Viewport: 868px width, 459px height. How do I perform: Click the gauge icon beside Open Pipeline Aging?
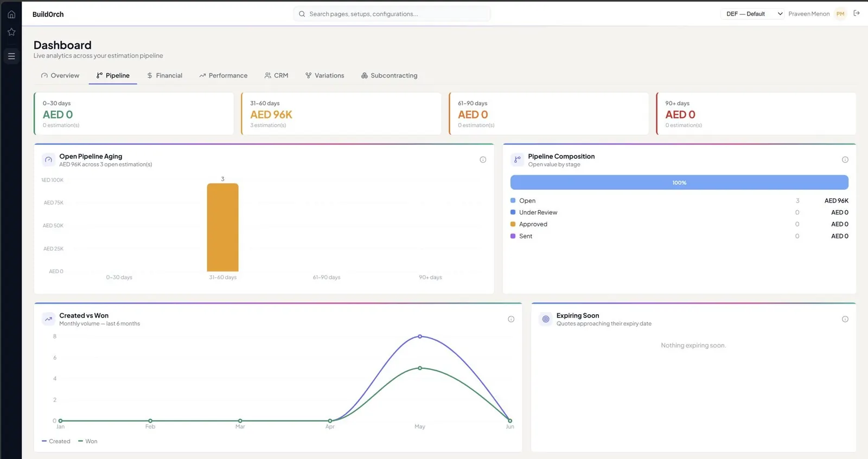click(48, 160)
